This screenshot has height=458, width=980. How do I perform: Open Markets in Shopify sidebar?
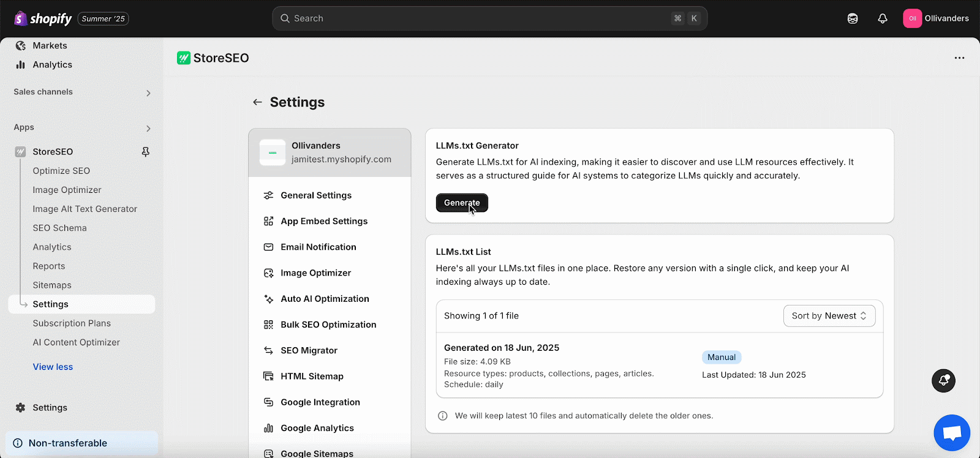[50, 45]
